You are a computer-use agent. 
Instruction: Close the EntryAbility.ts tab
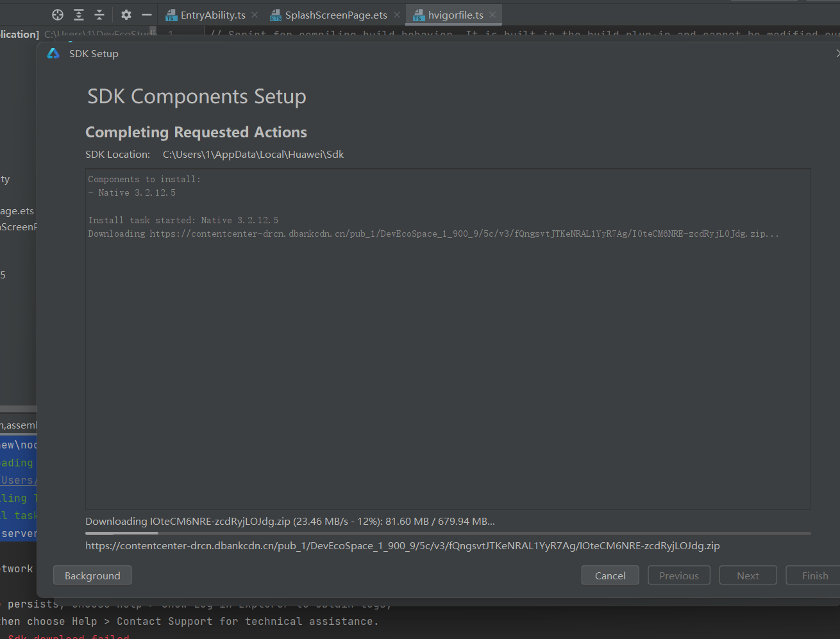coord(255,15)
